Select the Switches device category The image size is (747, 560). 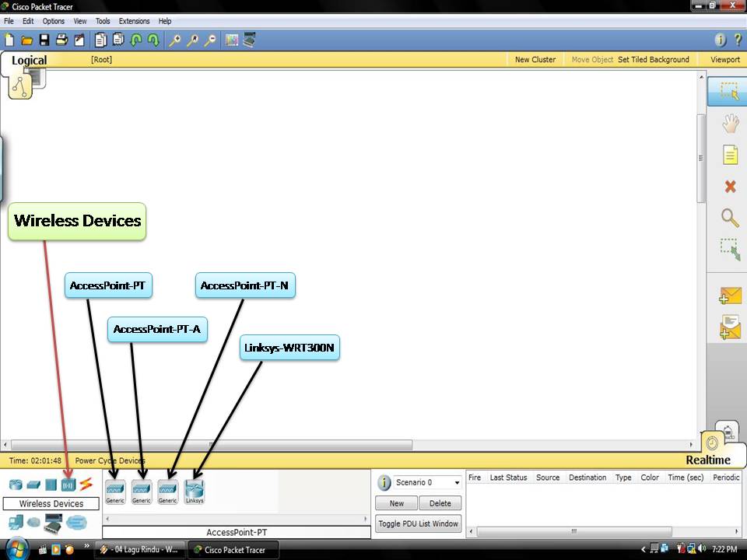click(x=33, y=485)
